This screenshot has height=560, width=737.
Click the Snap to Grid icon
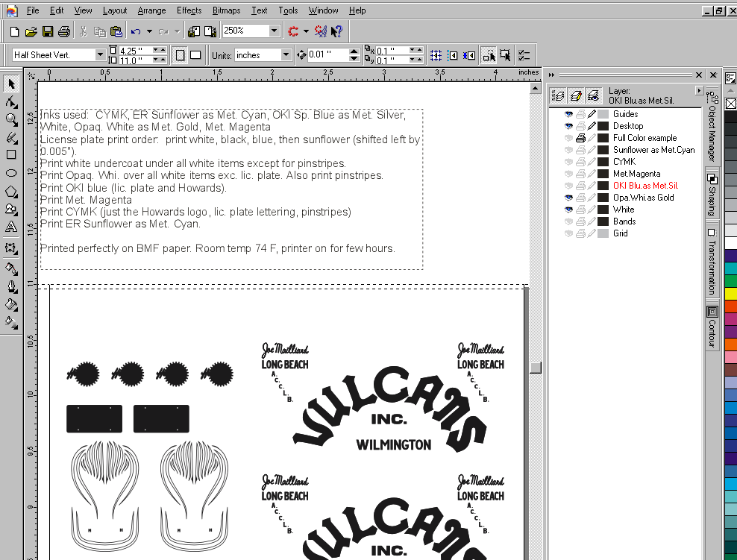point(436,55)
